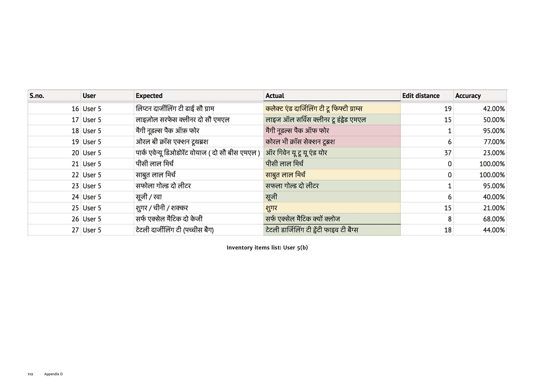555x392 pixels.
Task: Click the Appendix D footer label
Action: pyautogui.click(x=53, y=374)
